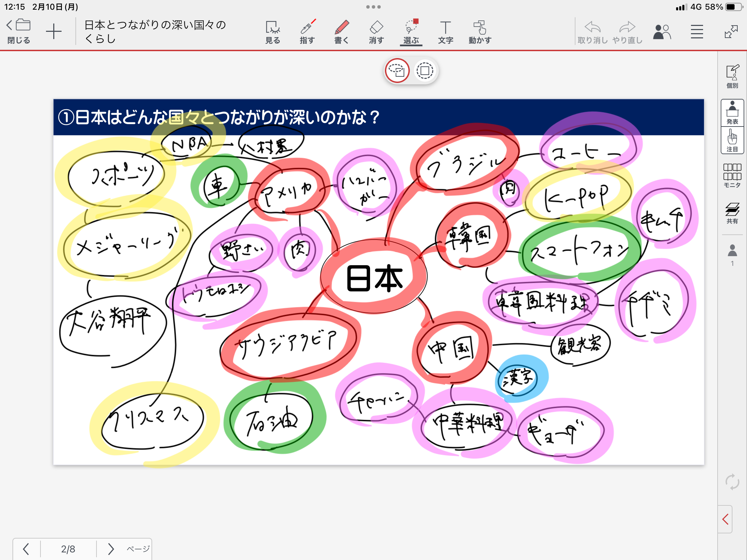Toggle 発表 presentation mode

pyautogui.click(x=732, y=113)
